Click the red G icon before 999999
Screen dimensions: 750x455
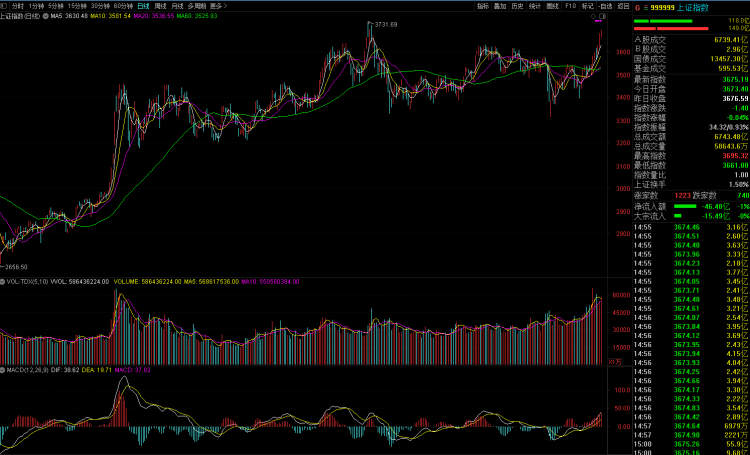pyautogui.click(x=637, y=8)
